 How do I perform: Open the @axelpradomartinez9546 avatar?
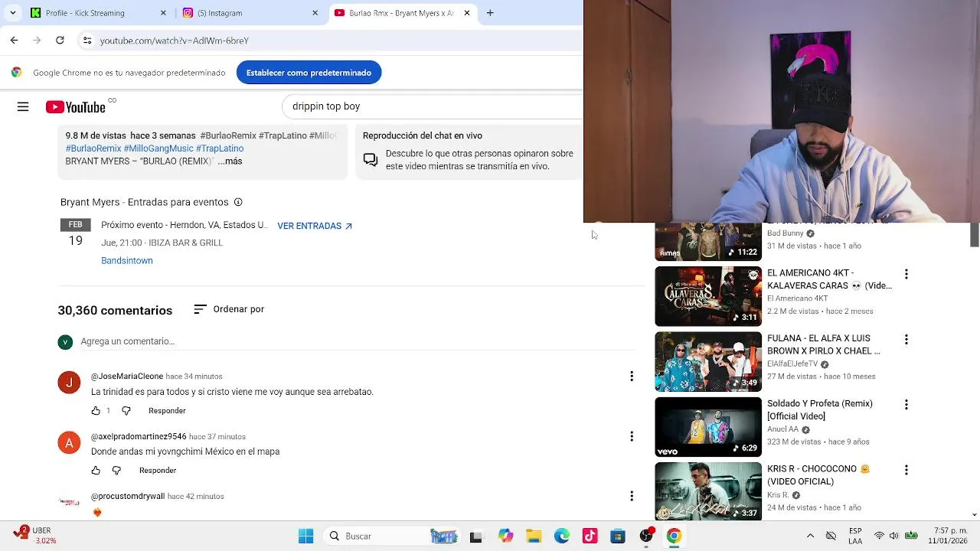click(x=69, y=442)
